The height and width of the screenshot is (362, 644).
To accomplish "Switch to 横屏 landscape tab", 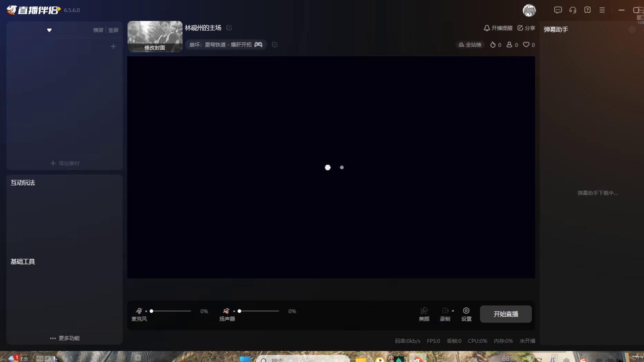I will (x=98, y=30).
